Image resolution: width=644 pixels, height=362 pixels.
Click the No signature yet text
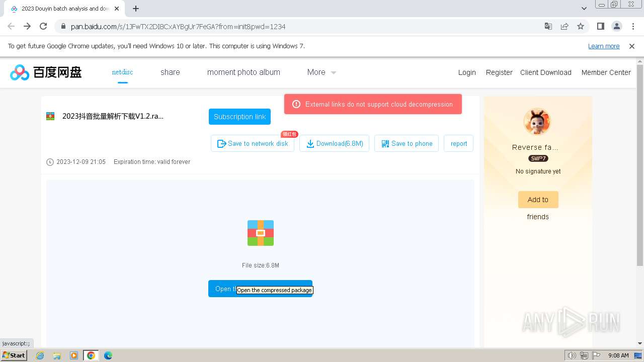point(538,171)
